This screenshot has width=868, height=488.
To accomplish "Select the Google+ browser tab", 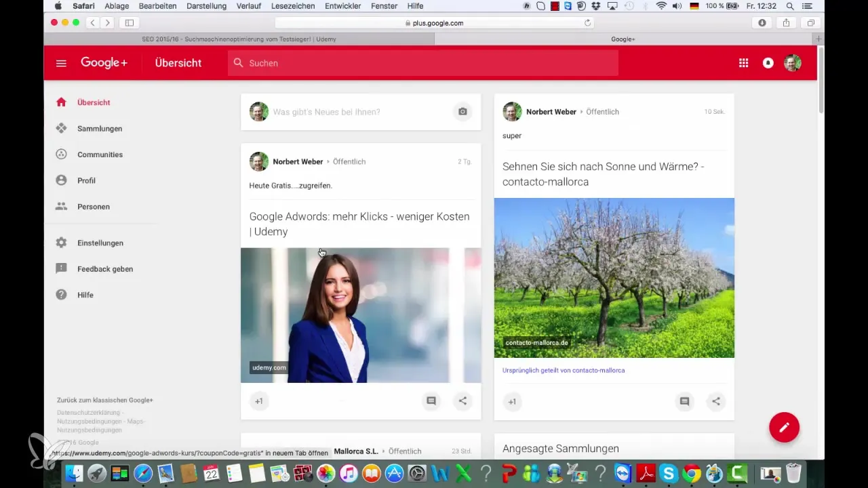I will [x=623, y=39].
